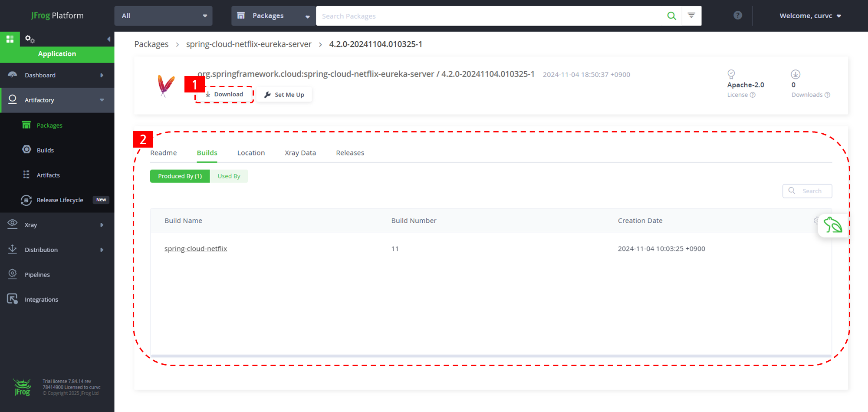This screenshot has width=868, height=412.
Task: Click the Dashboard gauge icon
Action: tap(13, 75)
